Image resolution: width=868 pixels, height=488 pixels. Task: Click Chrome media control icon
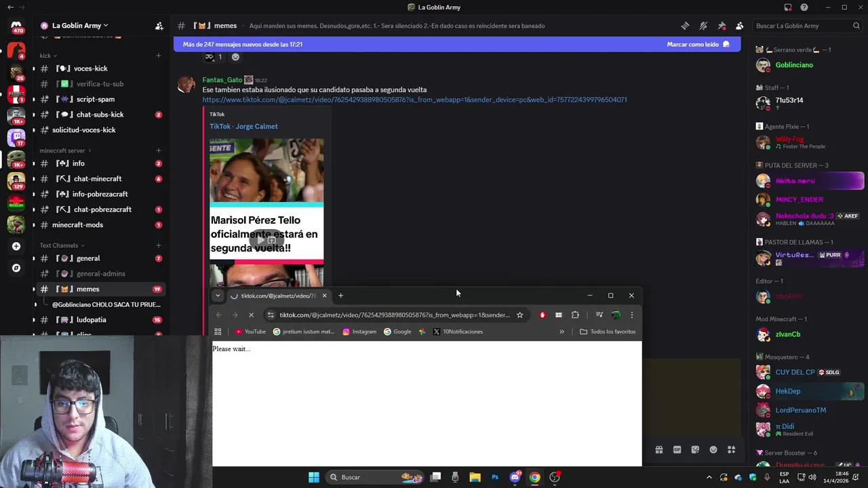pos(599,314)
